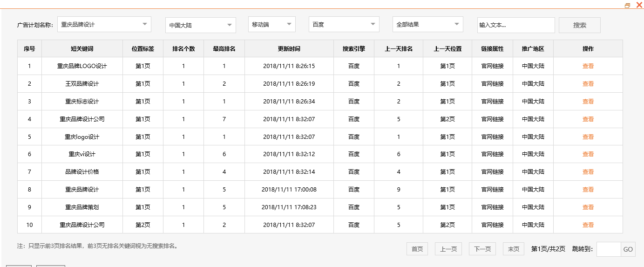Click the 跳转到 page number field

609,249
